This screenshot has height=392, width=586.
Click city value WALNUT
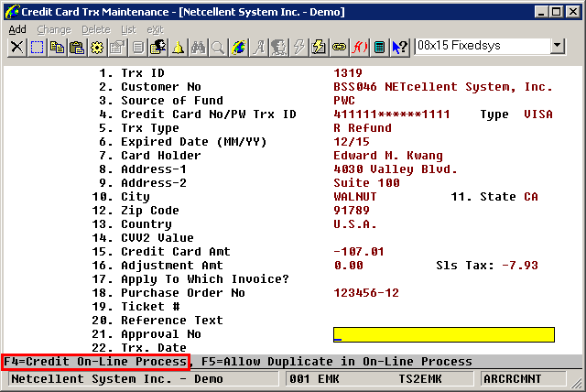coord(355,197)
